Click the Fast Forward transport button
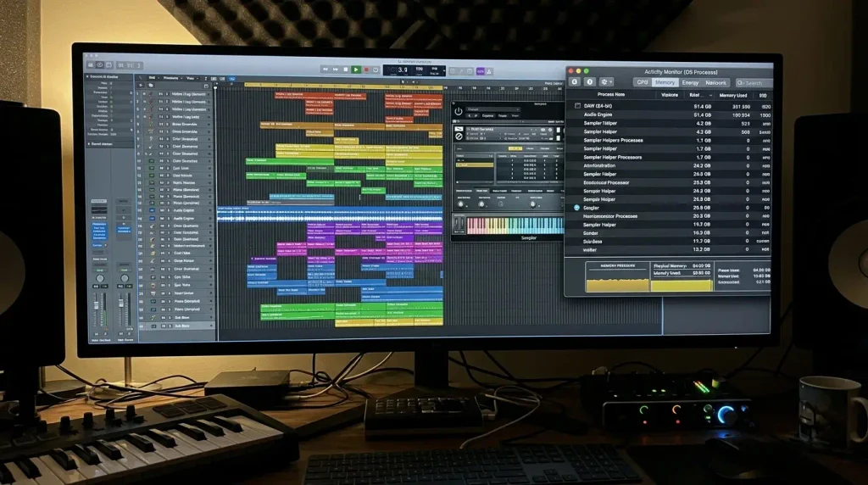868x485 pixels. click(336, 70)
